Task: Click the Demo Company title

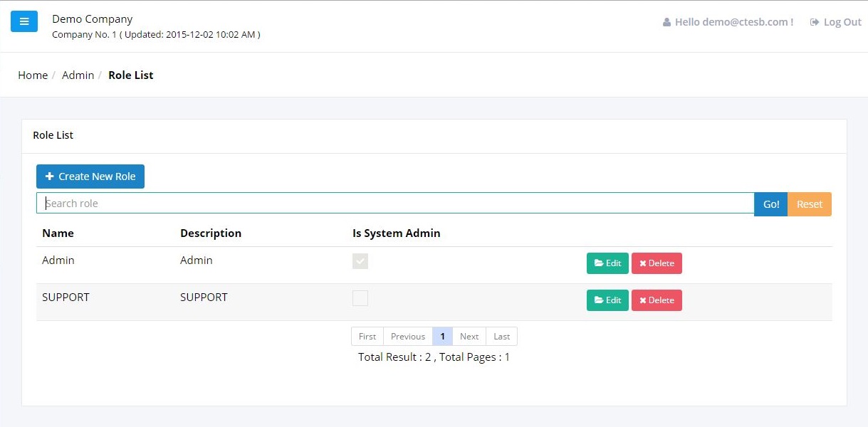Action: click(93, 19)
